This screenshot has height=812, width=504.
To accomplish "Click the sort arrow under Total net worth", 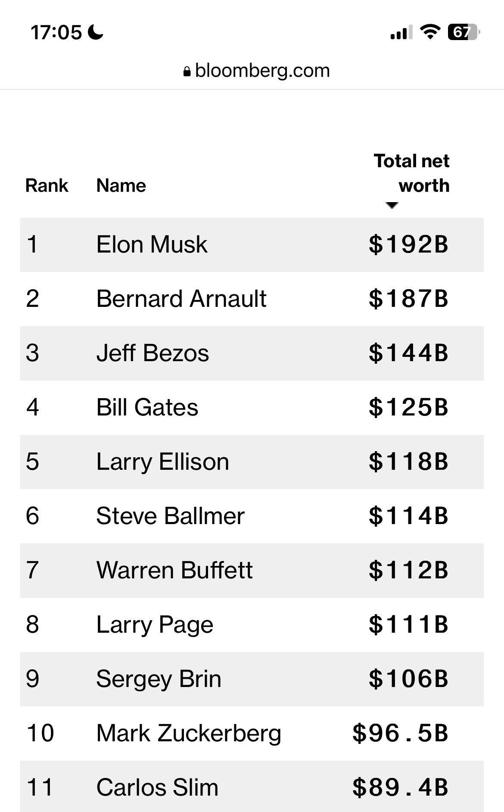I will pyautogui.click(x=392, y=206).
